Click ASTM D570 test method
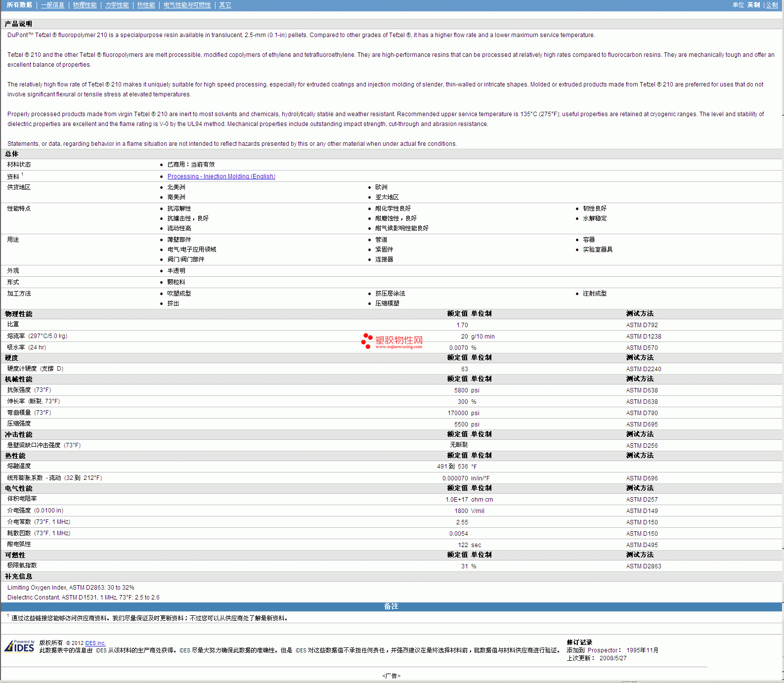This screenshot has height=683, width=784. coord(642,348)
